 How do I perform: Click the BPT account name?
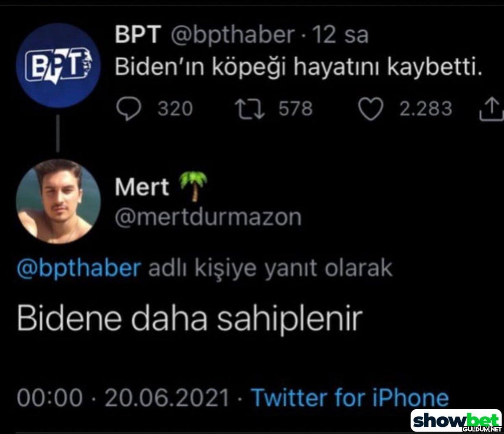(138, 36)
